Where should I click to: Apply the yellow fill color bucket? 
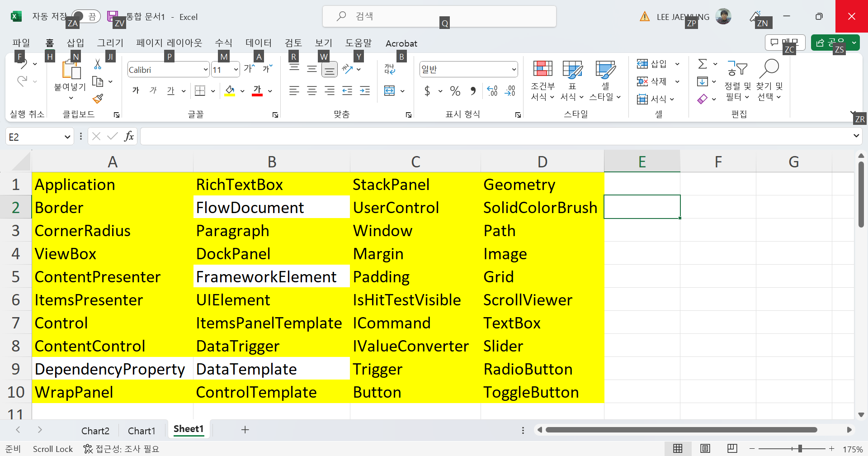point(230,91)
